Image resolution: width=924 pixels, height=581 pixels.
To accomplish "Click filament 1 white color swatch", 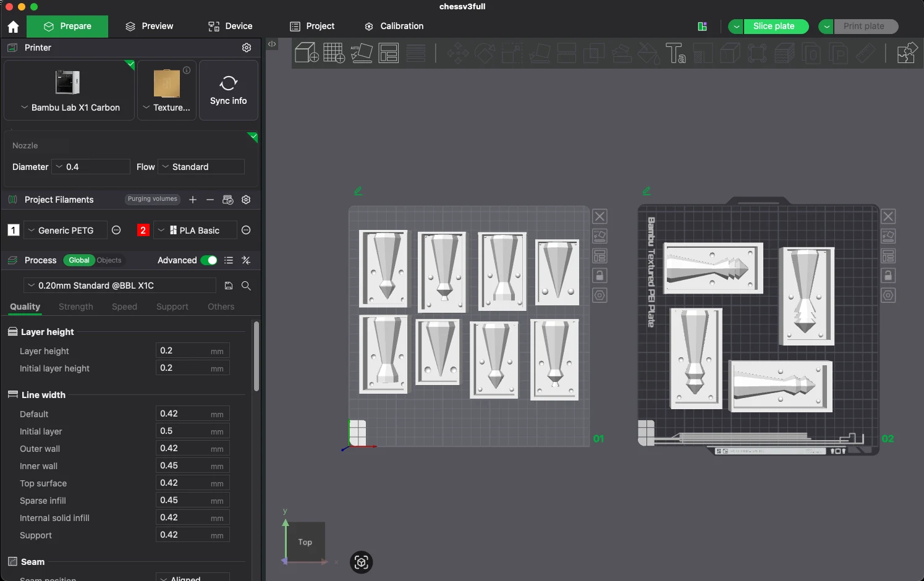I will coord(13,230).
